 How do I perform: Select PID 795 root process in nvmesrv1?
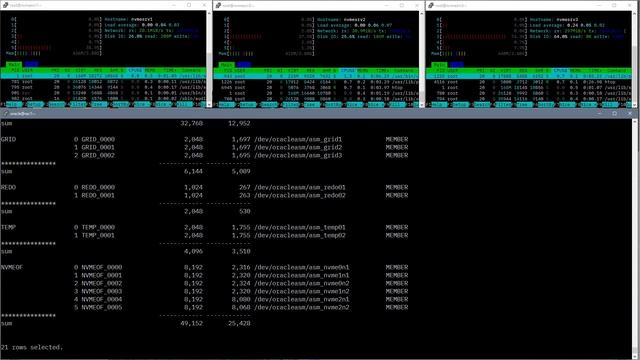point(104,87)
